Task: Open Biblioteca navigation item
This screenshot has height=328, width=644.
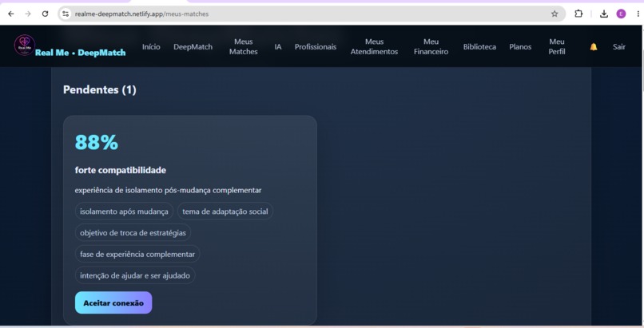Action: (x=479, y=47)
